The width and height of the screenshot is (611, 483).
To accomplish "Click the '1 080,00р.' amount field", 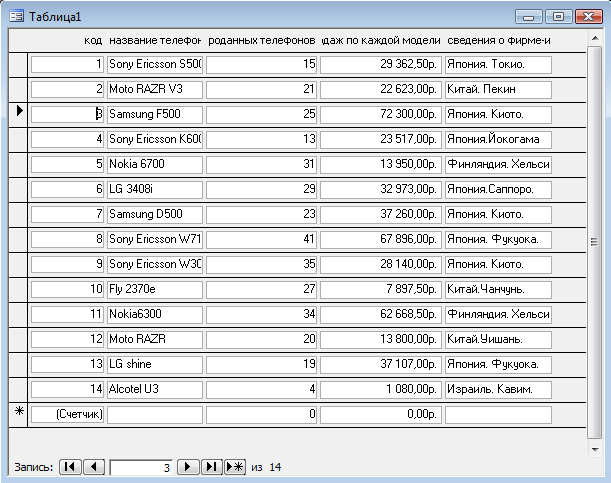I will click(x=381, y=390).
